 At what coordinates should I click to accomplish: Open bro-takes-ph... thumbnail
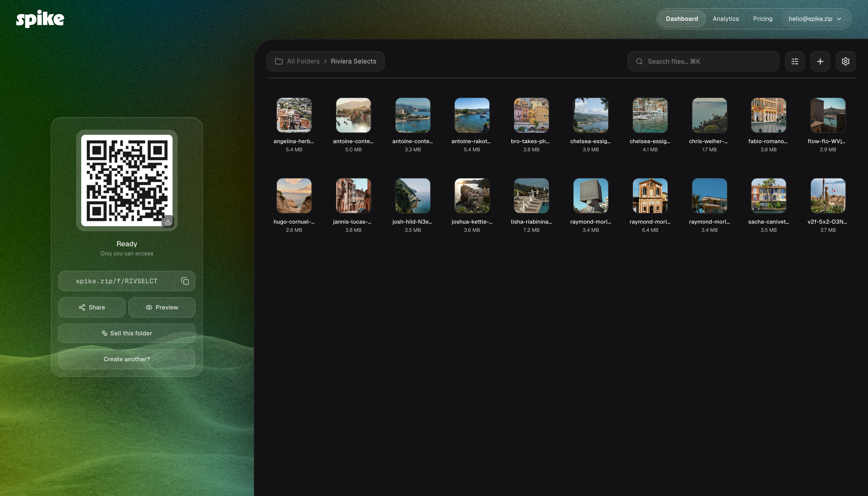[531, 115]
